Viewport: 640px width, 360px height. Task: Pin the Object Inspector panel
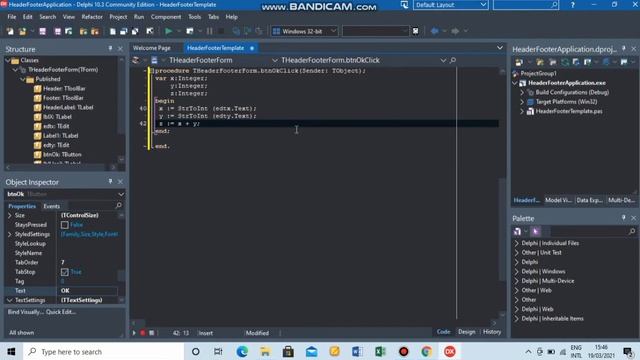pyautogui.click(x=110, y=181)
